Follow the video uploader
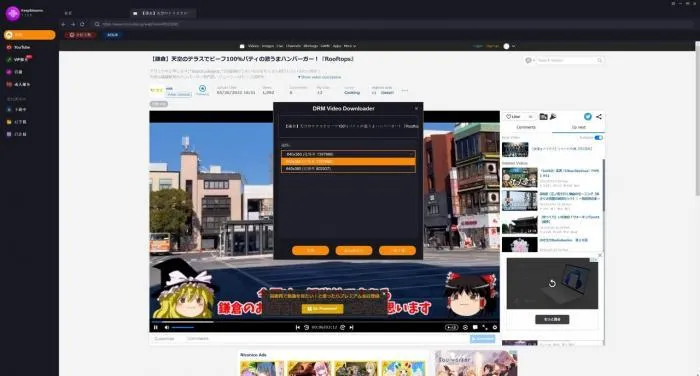 point(202,90)
